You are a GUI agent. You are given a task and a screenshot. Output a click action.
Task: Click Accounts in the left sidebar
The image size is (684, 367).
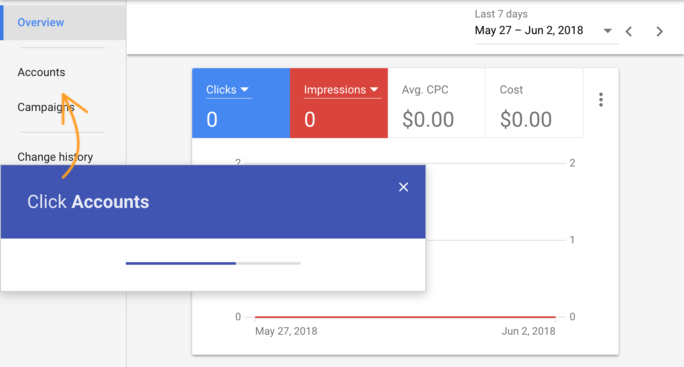pyautogui.click(x=41, y=72)
